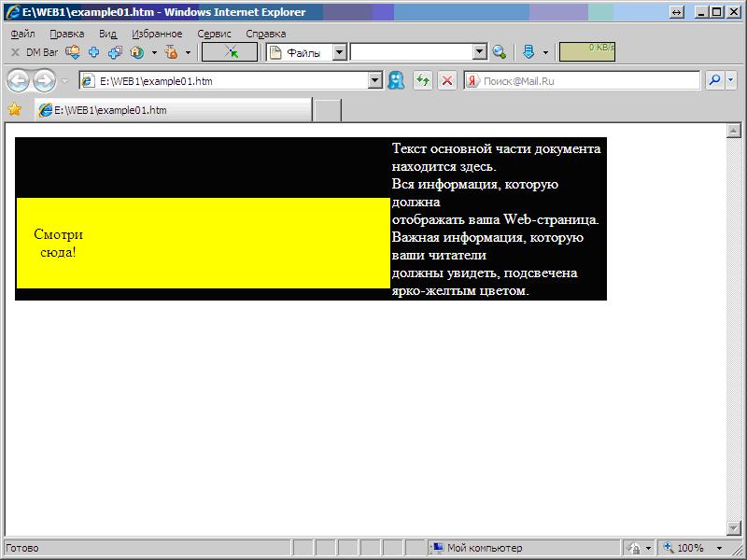Open Favorites with the star icon
Image resolution: width=747 pixels, height=560 pixels.
pyautogui.click(x=15, y=109)
